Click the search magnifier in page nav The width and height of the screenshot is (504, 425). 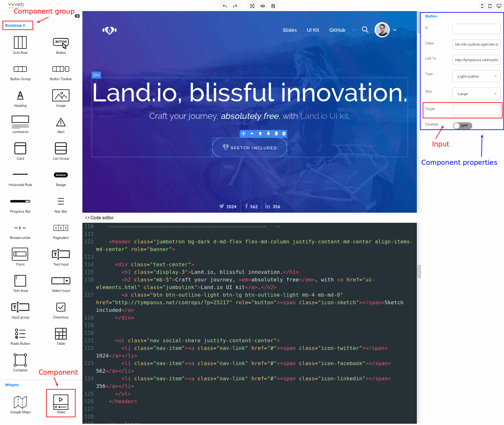click(365, 30)
